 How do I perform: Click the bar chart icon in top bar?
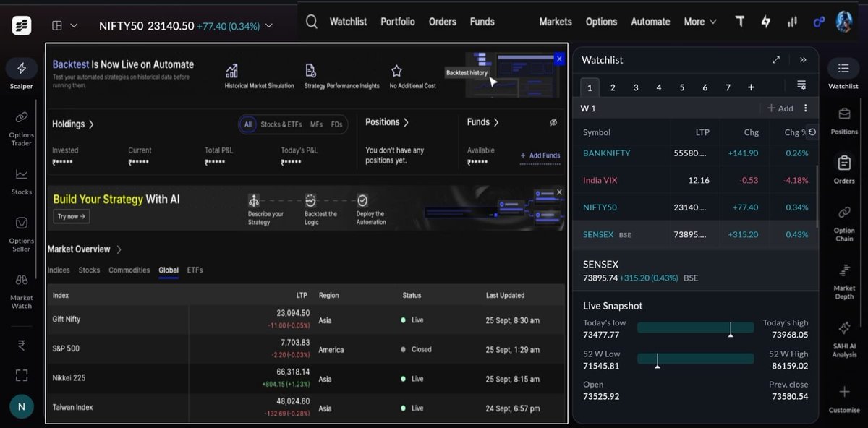(792, 22)
